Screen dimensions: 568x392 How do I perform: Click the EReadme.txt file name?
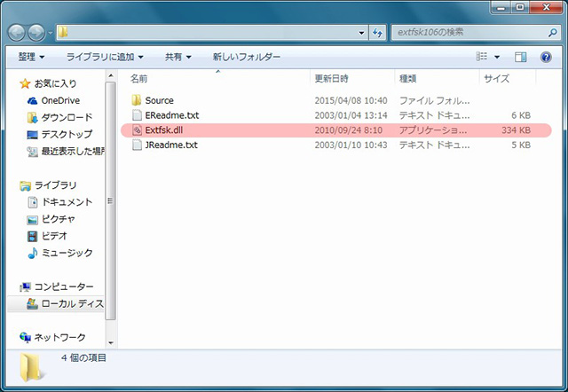pyautogui.click(x=172, y=115)
